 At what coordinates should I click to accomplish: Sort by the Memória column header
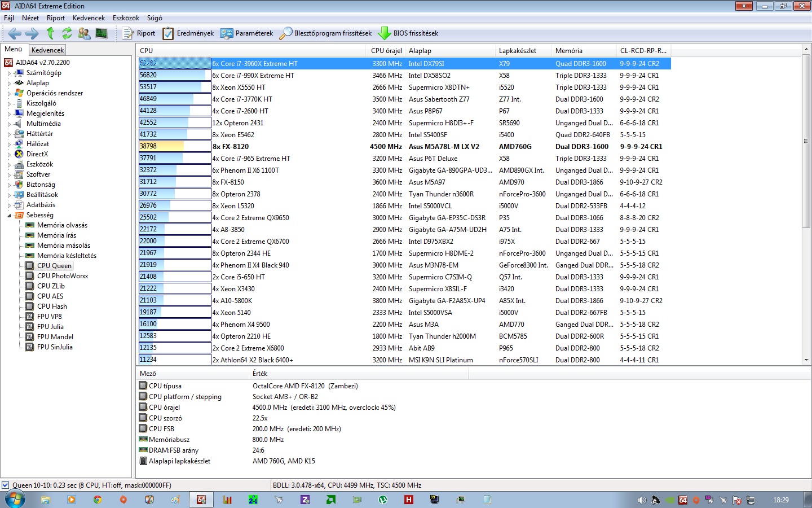point(584,50)
